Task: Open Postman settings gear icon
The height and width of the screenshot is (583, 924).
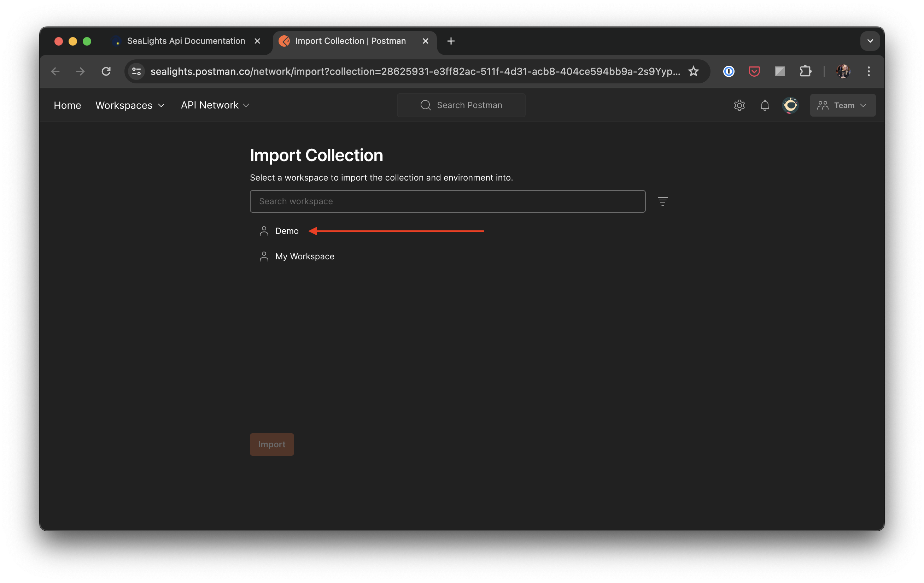Action: (x=739, y=105)
